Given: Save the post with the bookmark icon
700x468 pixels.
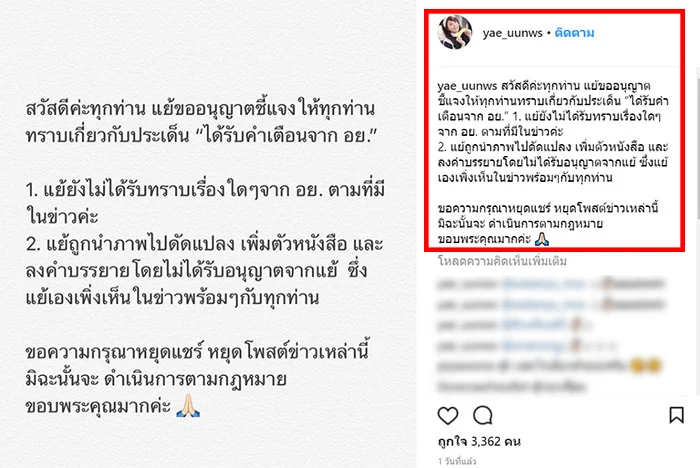Looking at the screenshot, I should click(x=676, y=415).
